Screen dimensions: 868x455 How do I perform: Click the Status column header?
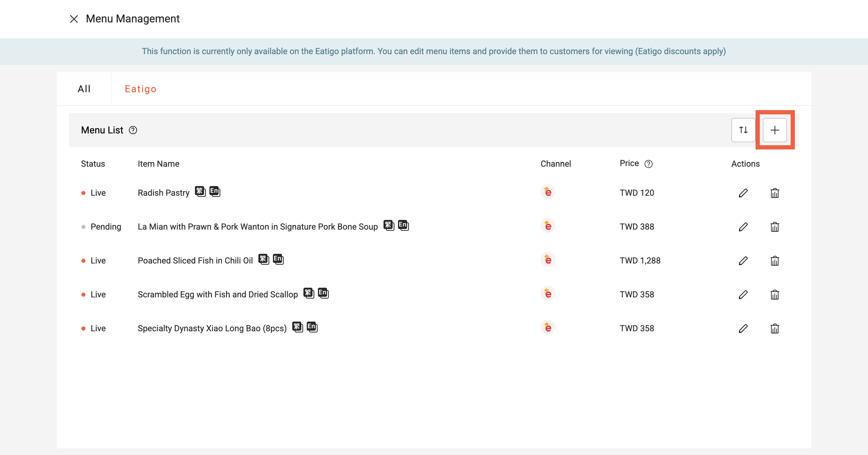coord(93,164)
